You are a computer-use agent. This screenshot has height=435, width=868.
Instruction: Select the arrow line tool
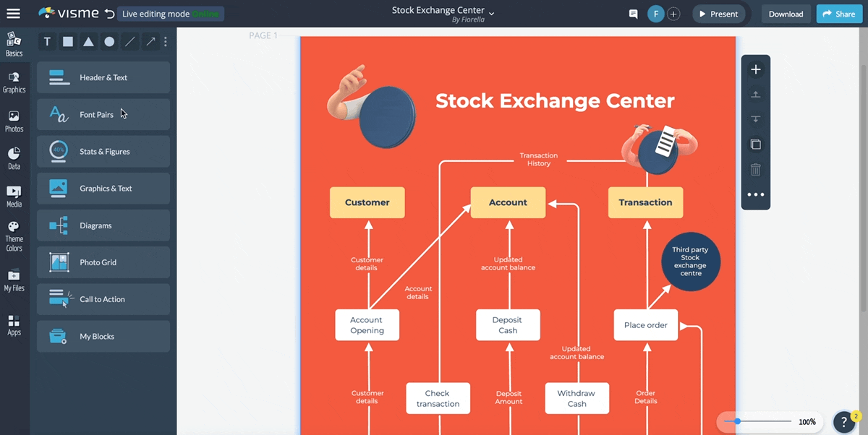tap(150, 42)
